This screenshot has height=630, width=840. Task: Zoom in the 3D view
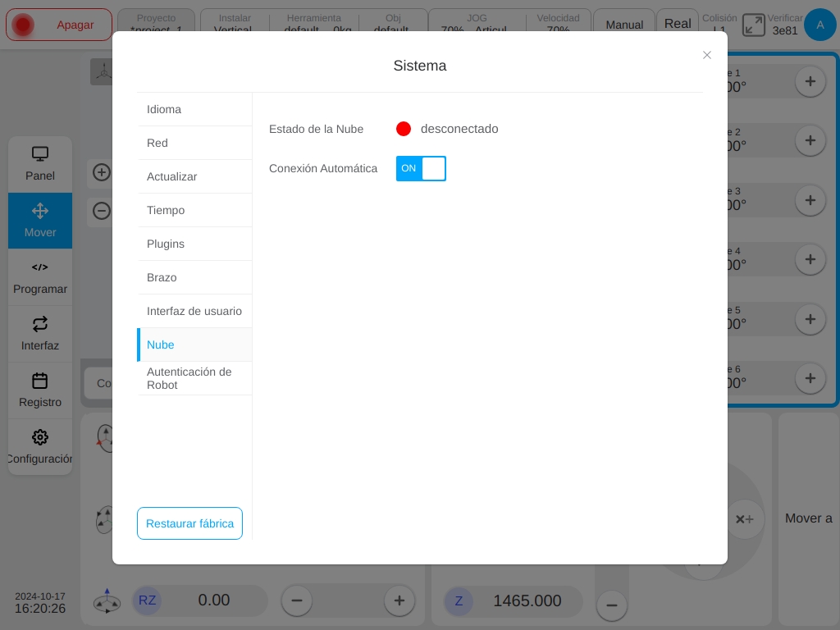click(101, 172)
